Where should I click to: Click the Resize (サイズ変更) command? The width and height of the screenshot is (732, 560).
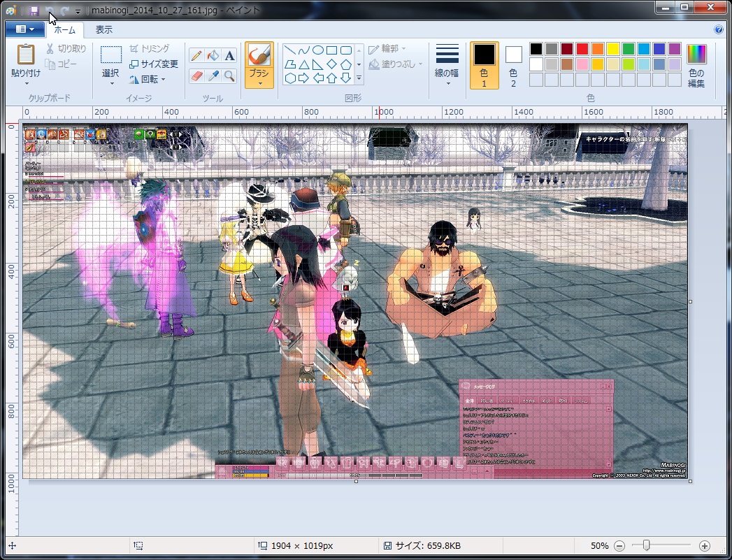154,64
